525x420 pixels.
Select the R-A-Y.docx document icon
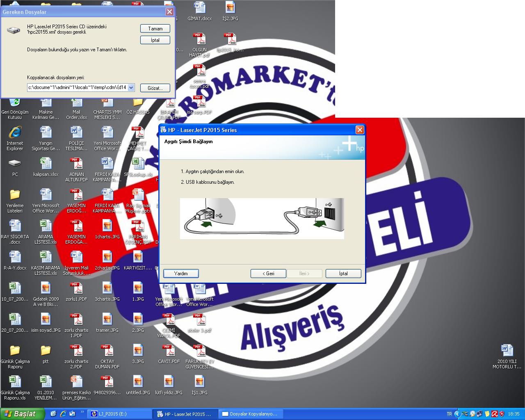pos(15,257)
